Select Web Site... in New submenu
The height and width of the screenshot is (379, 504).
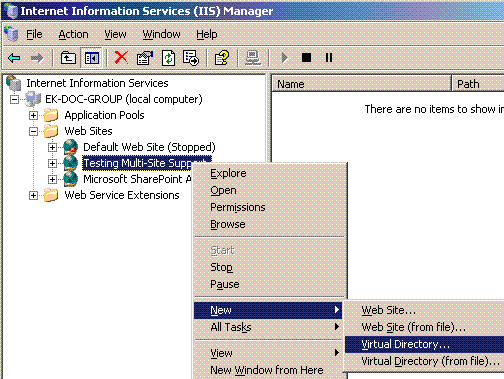[x=424, y=310]
